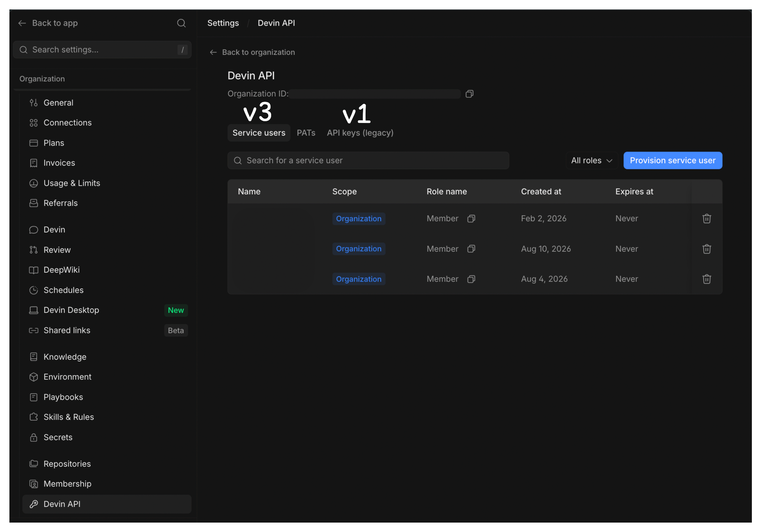The image size is (761, 532).
Task: Click the Settings breadcrumb
Action: (x=223, y=23)
